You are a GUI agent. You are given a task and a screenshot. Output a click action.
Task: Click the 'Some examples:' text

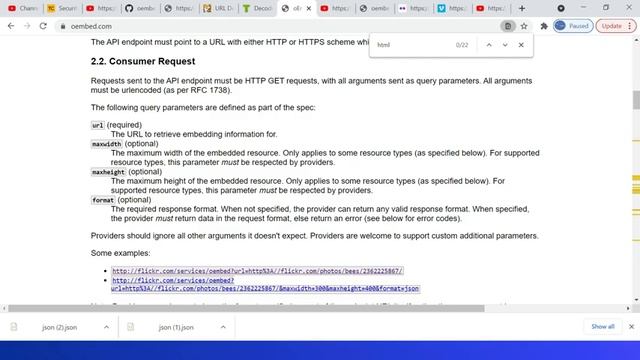pyautogui.click(x=120, y=253)
